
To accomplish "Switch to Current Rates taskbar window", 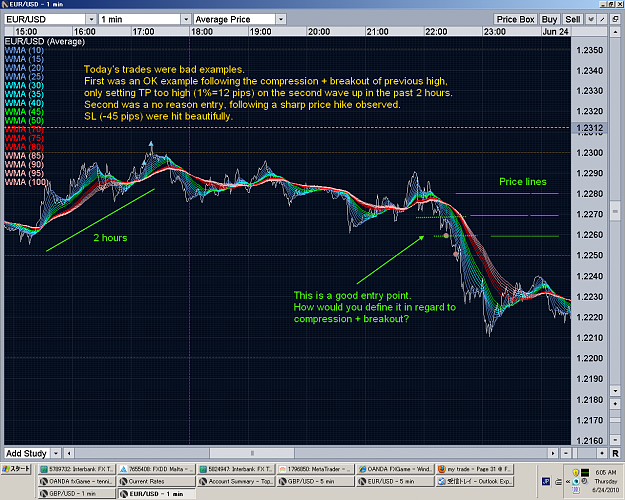I will click(157, 481).
